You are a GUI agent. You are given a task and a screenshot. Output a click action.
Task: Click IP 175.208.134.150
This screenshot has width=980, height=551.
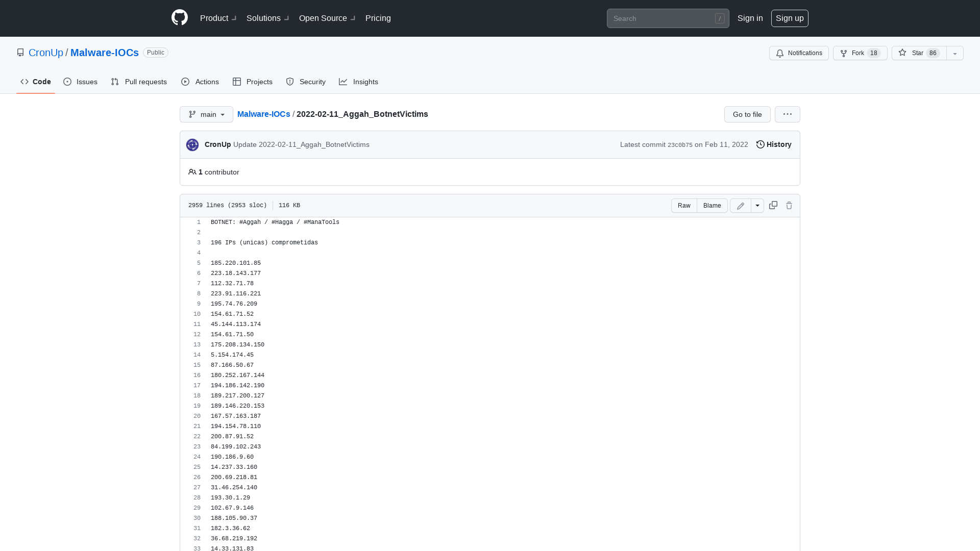click(x=237, y=345)
